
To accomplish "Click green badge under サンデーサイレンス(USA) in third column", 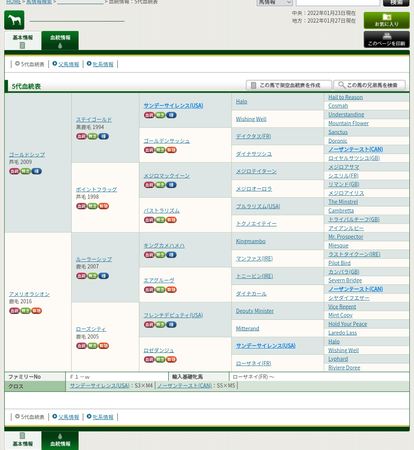I will [x=160, y=115].
